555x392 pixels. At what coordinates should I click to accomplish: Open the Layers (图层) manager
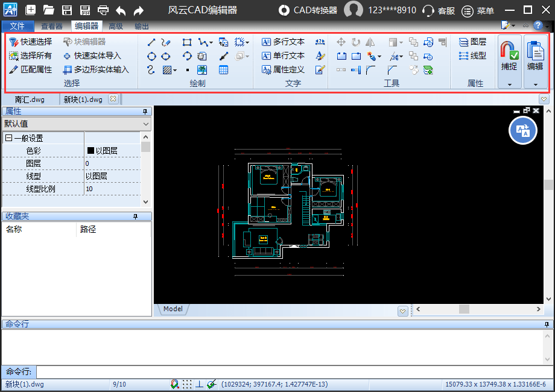click(472, 42)
